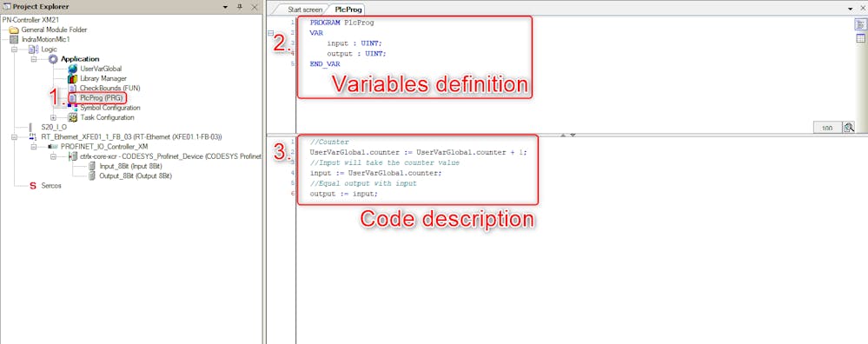The image size is (868, 344).
Task: Select the UserVarGlobal globe icon
Action: pos(72,69)
